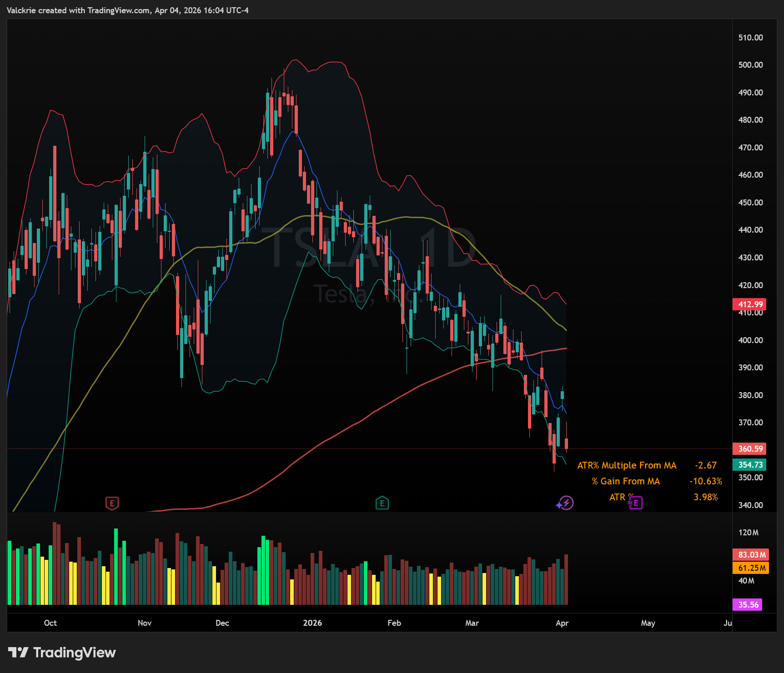Click the 420.00 price axis label
The width and height of the screenshot is (784, 673).
click(x=751, y=285)
